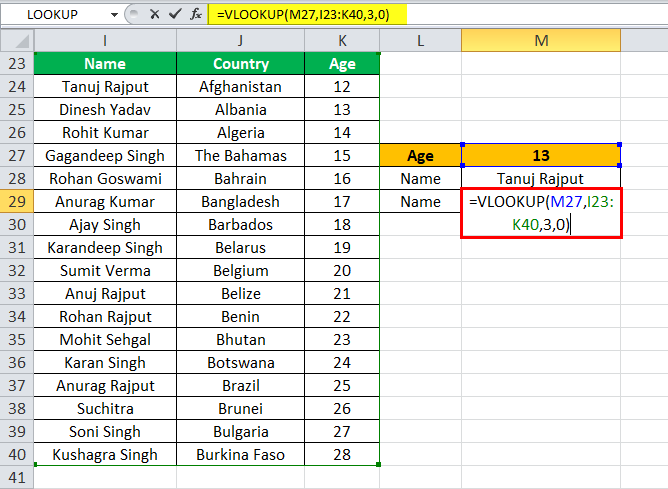668x489 pixels.
Task: Select the Rohan Goswami cell
Action: [x=105, y=178]
